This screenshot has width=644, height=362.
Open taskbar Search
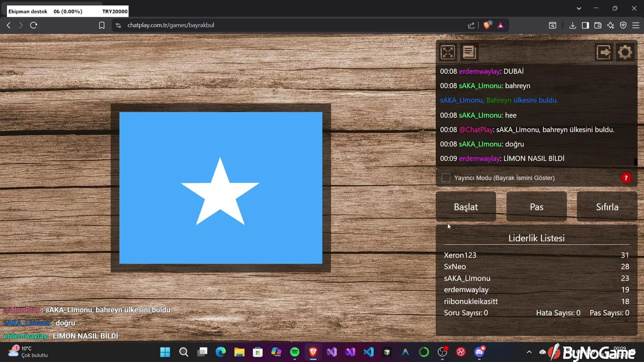(x=184, y=352)
